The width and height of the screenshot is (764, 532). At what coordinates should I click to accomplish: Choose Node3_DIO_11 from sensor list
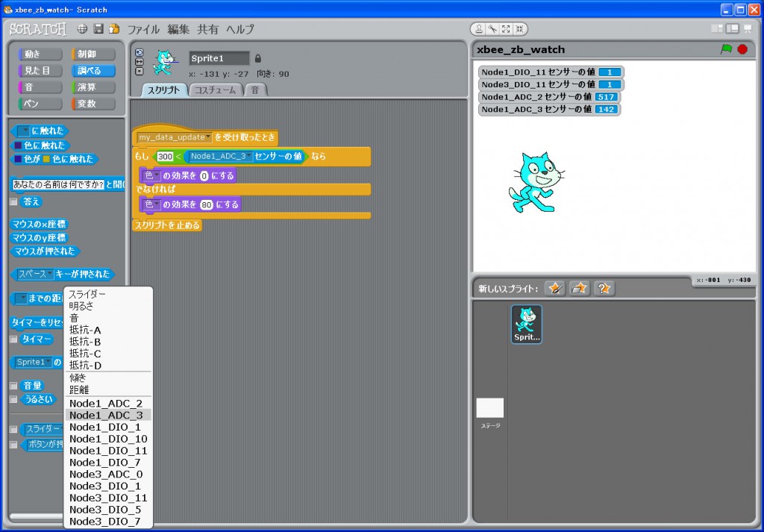point(107,498)
